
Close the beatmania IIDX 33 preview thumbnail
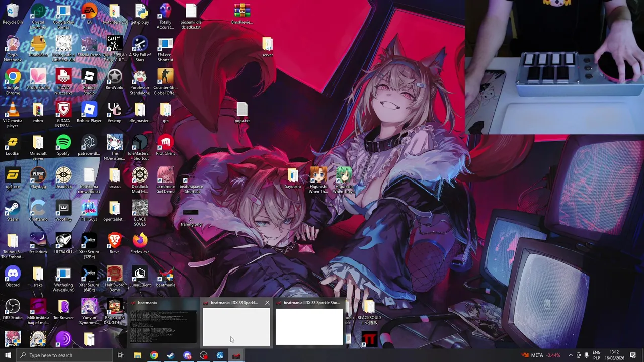267,303
